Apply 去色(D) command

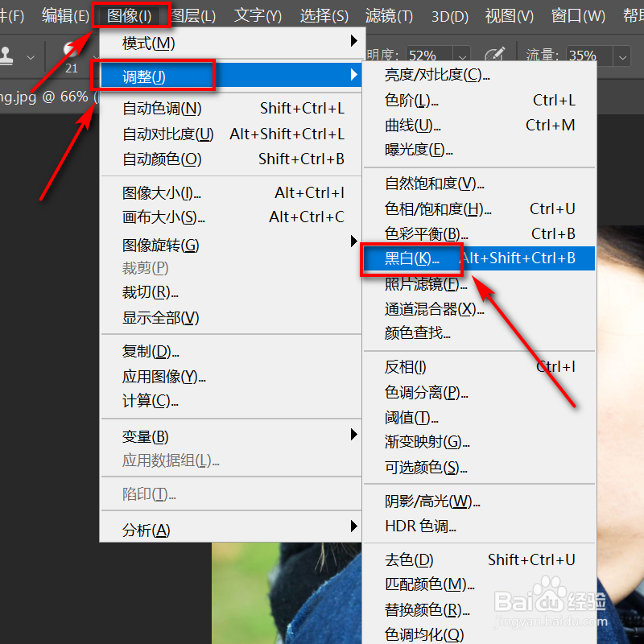[x=479, y=559]
